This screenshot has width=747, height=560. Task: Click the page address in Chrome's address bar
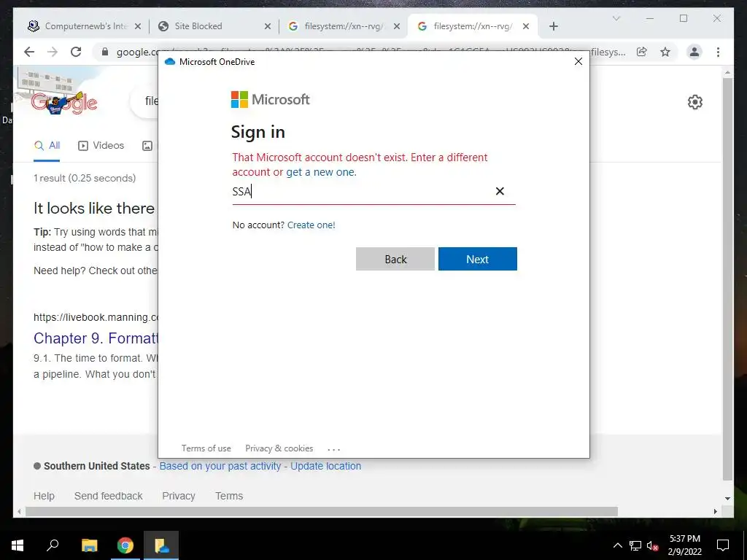370,52
